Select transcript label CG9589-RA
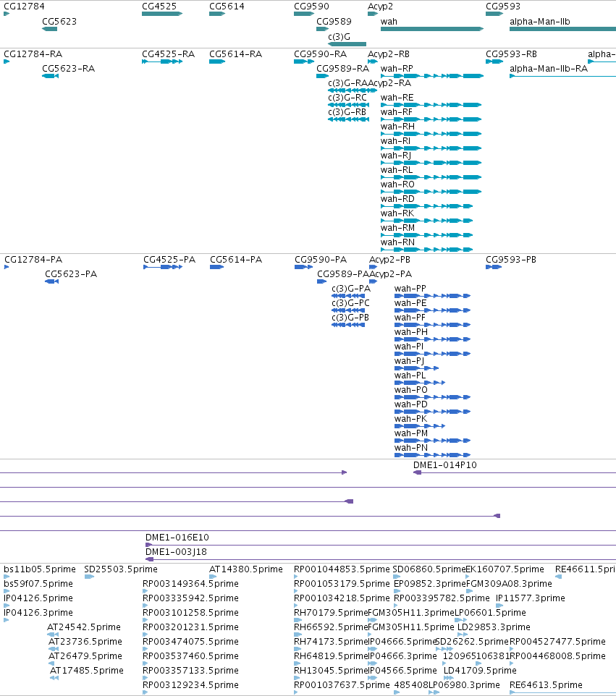616x696 pixels. click(342, 68)
